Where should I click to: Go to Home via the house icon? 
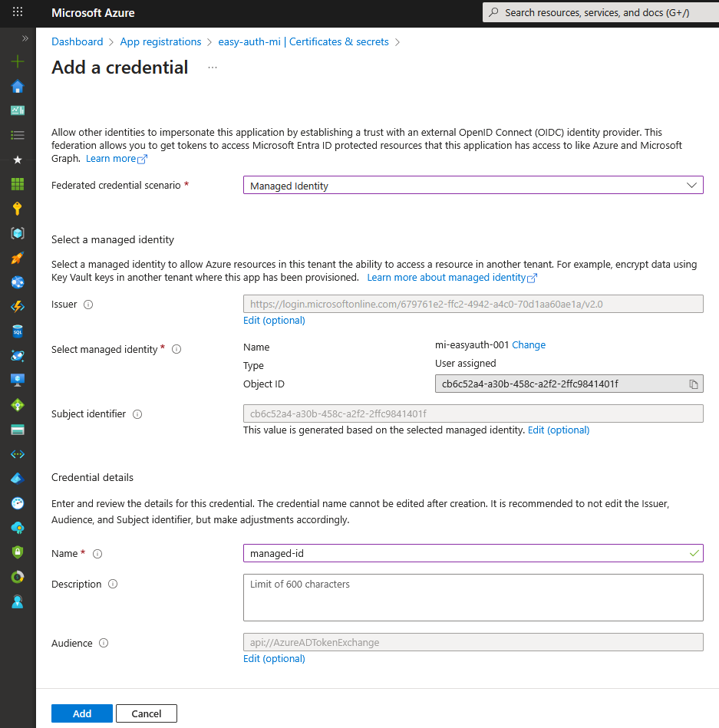tap(18, 87)
